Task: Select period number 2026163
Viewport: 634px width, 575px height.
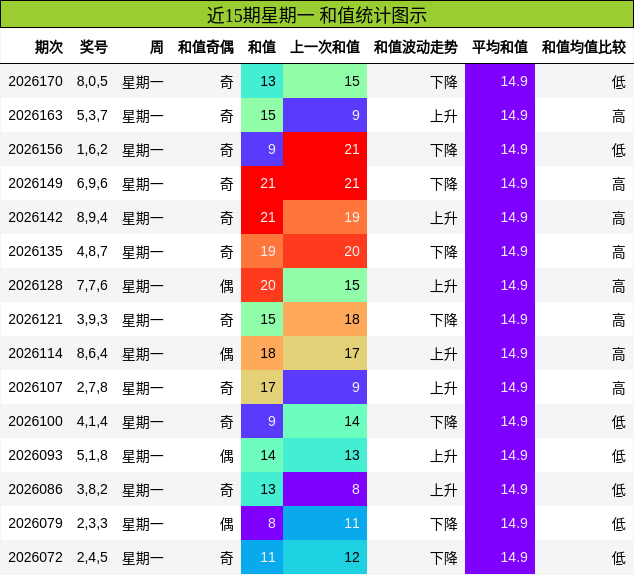Action: [x=36, y=115]
